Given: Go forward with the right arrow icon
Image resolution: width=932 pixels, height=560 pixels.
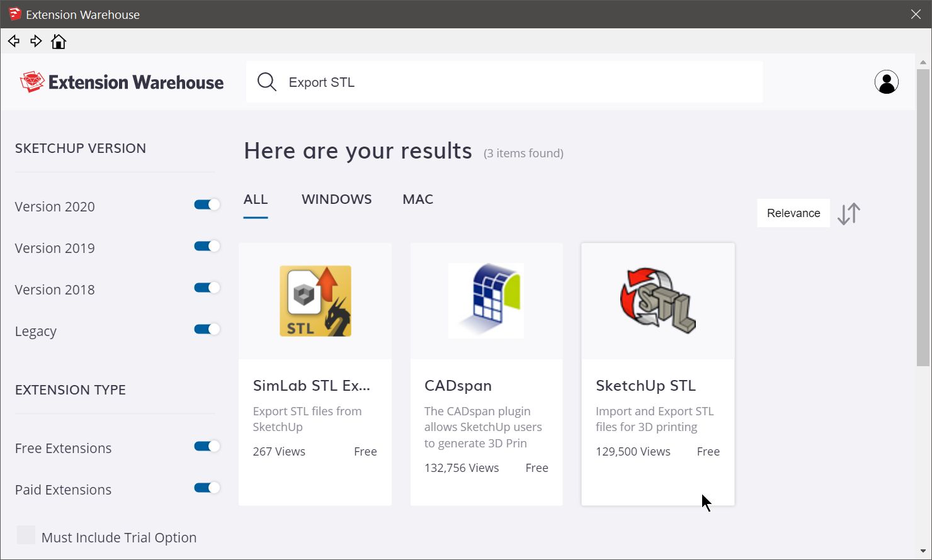Looking at the screenshot, I should pos(36,42).
